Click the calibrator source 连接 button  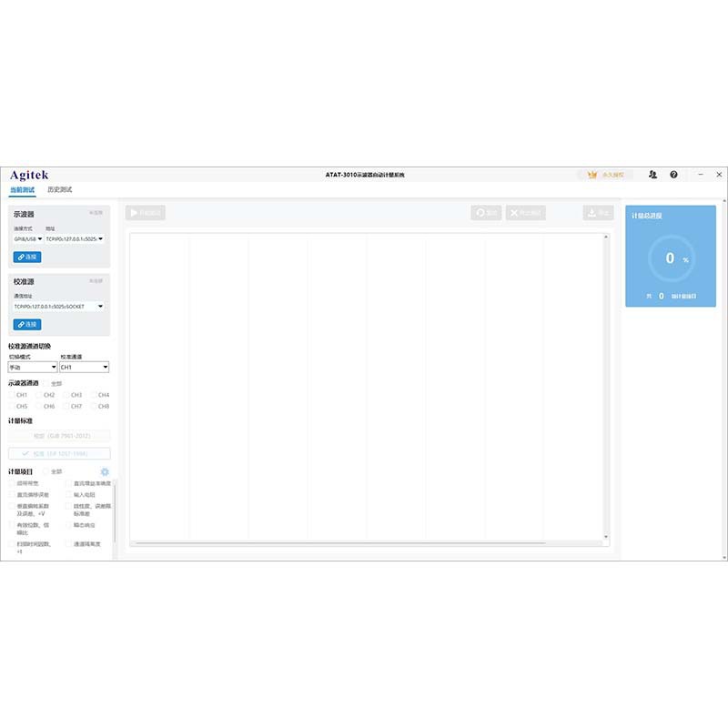[27, 325]
